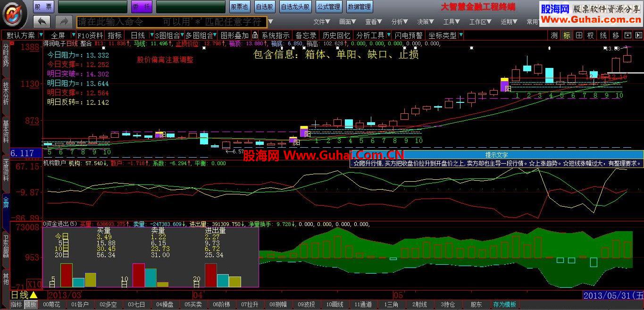Open 闪电预警 alert button
Viewport: 644px width, 310px height.
(x=409, y=35)
